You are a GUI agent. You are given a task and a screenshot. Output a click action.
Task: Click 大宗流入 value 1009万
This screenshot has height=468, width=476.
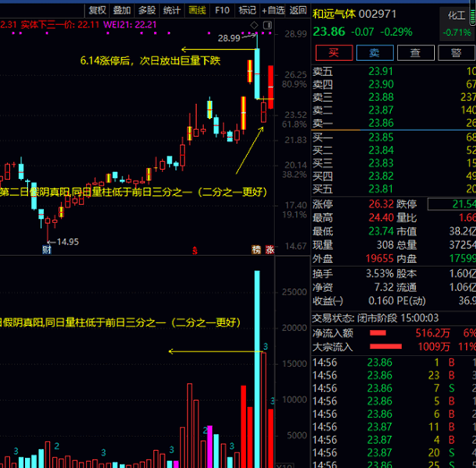[x=434, y=346]
